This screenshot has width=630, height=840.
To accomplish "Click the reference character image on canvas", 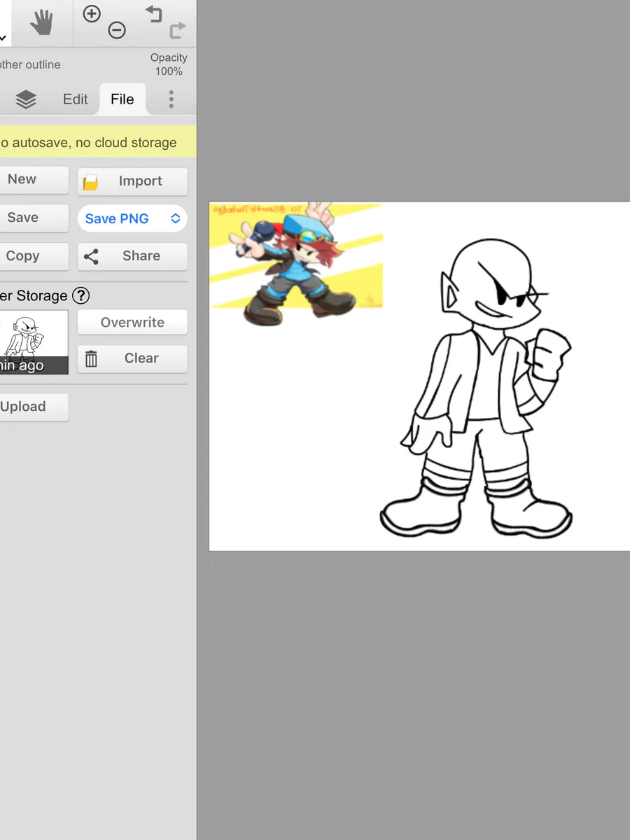I will tap(296, 264).
